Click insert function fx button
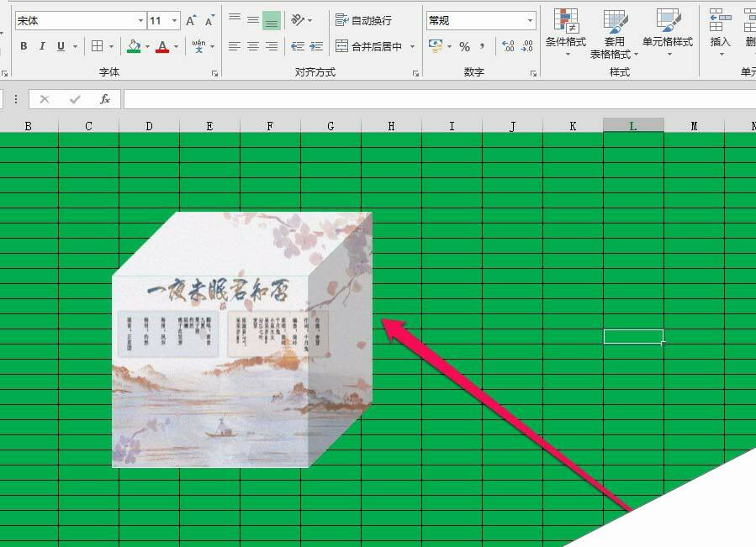The height and width of the screenshot is (547, 756). pos(104,99)
